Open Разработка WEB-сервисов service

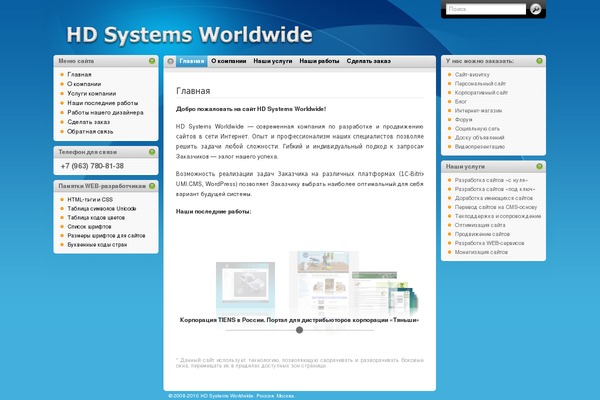click(x=489, y=243)
